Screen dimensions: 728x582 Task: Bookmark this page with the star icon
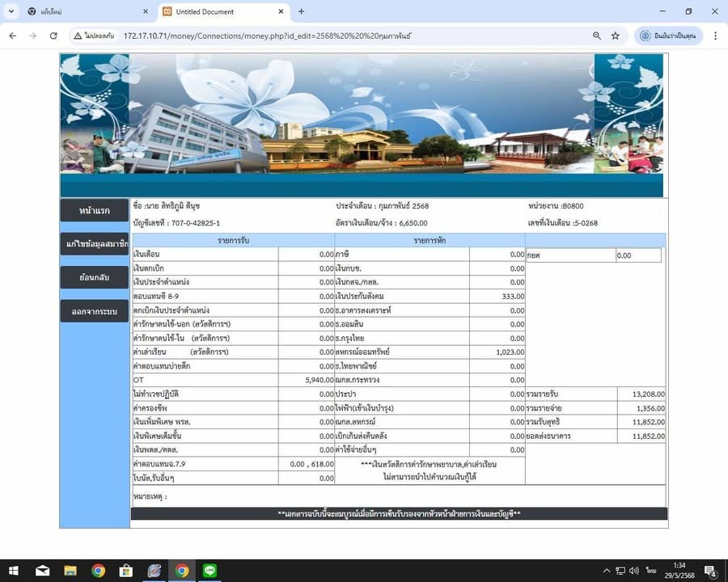[616, 36]
